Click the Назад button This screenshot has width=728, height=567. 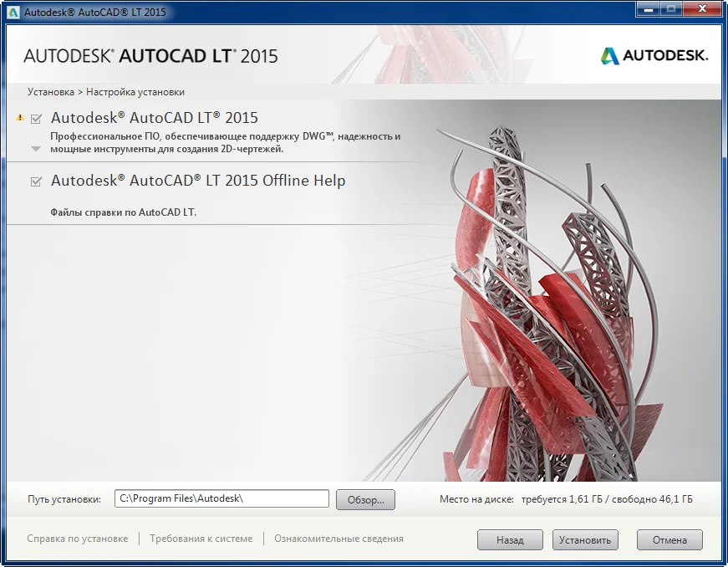click(510, 540)
